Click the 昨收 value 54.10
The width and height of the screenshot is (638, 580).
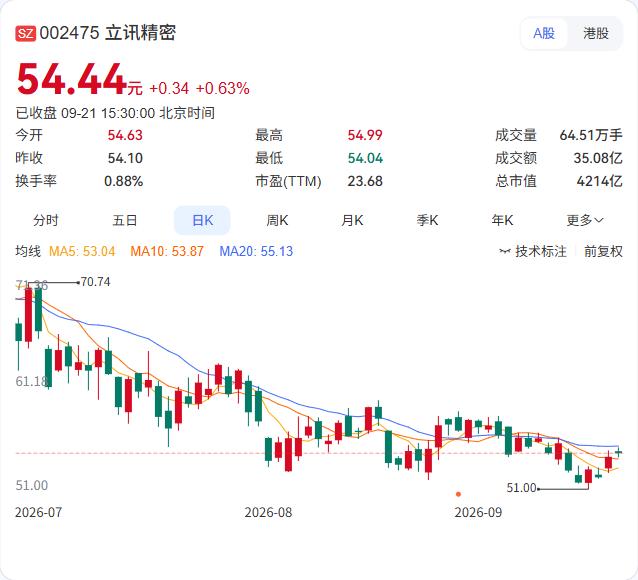pos(125,158)
